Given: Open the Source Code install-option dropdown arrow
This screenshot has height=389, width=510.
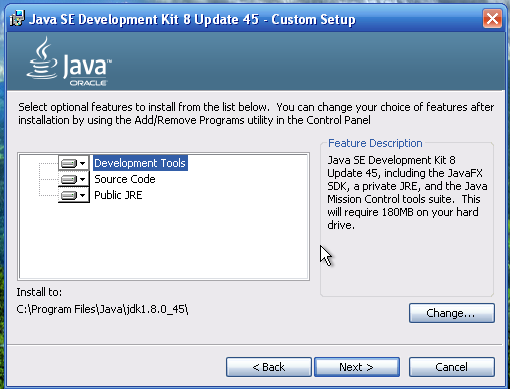Looking at the screenshot, I should pos(82,179).
